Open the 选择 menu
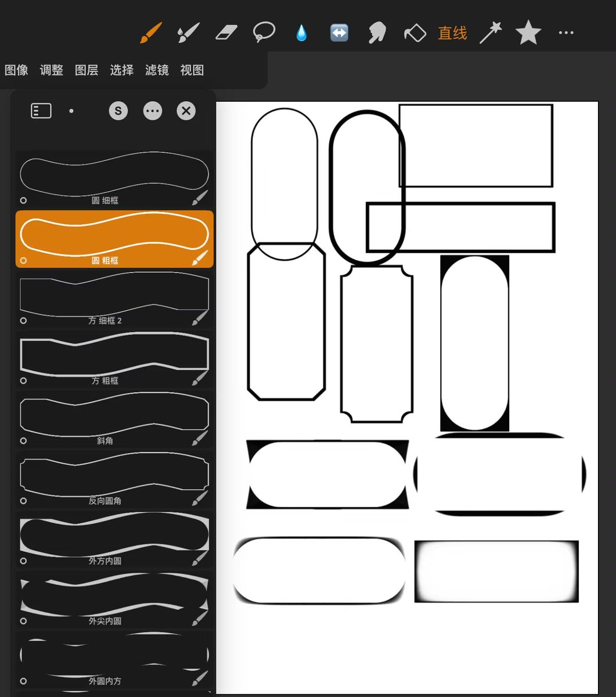The image size is (616, 697). click(122, 70)
